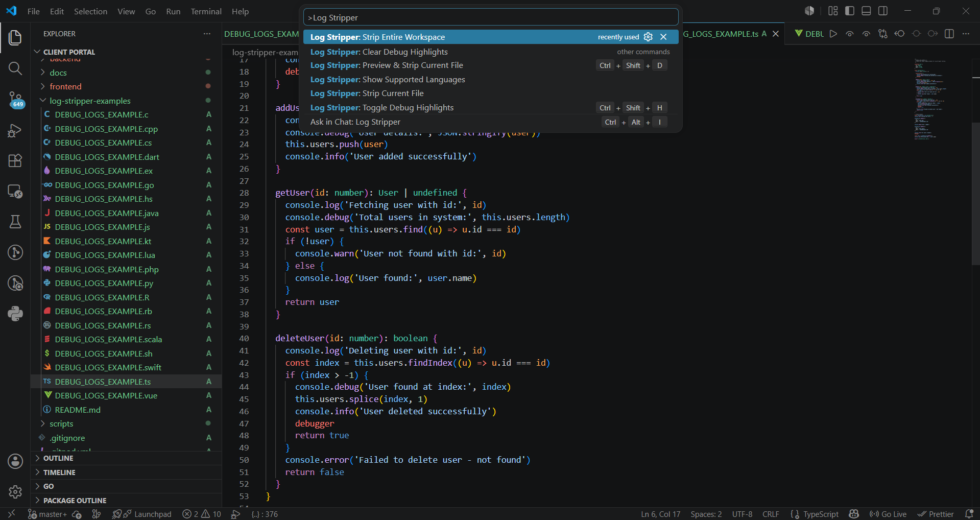Click into the command palette input field
The image size is (980, 520).
click(x=491, y=17)
